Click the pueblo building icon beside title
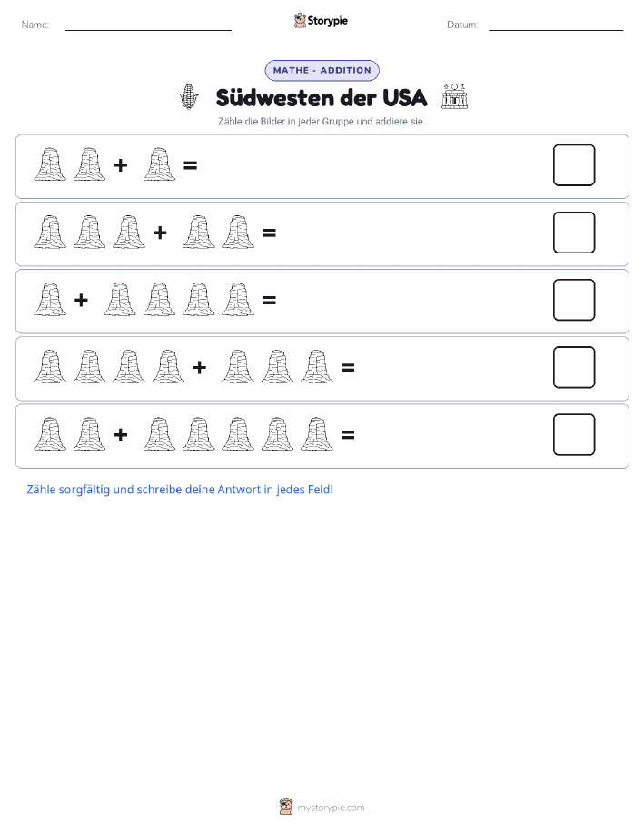The image size is (644, 833). [455, 96]
